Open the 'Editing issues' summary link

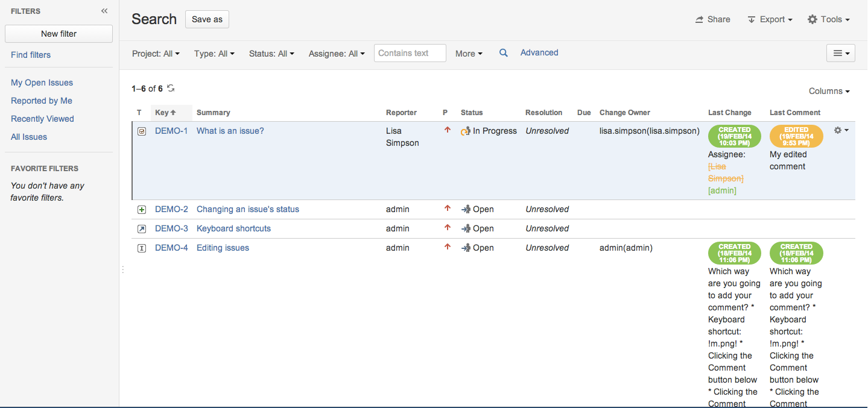pyautogui.click(x=223, y=248)
